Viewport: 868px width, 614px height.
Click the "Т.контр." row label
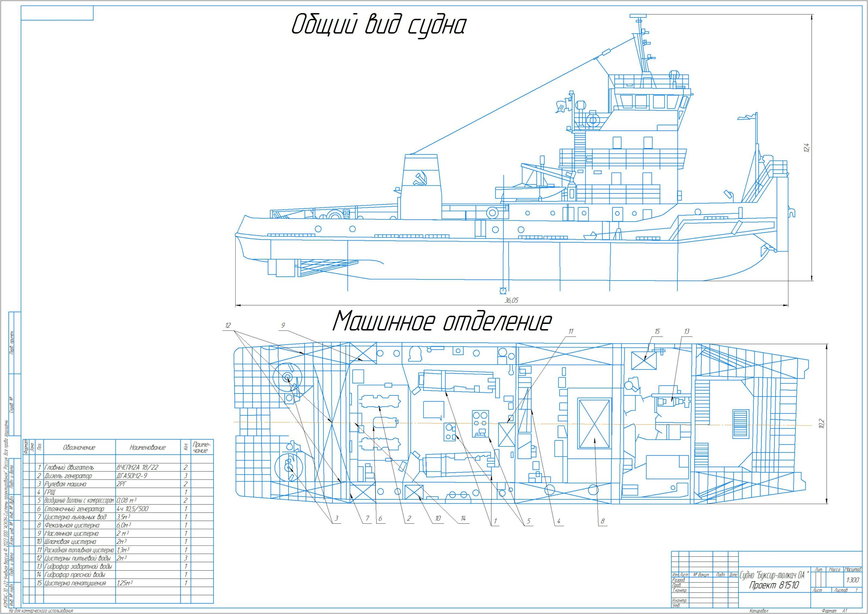pyautogui.click(x=679, y=590)
